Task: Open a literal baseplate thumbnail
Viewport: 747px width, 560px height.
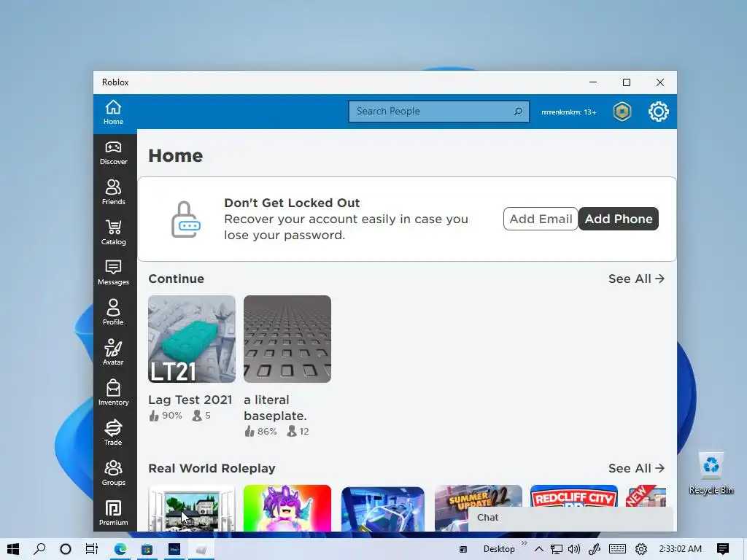Action: tap(287, 339)
